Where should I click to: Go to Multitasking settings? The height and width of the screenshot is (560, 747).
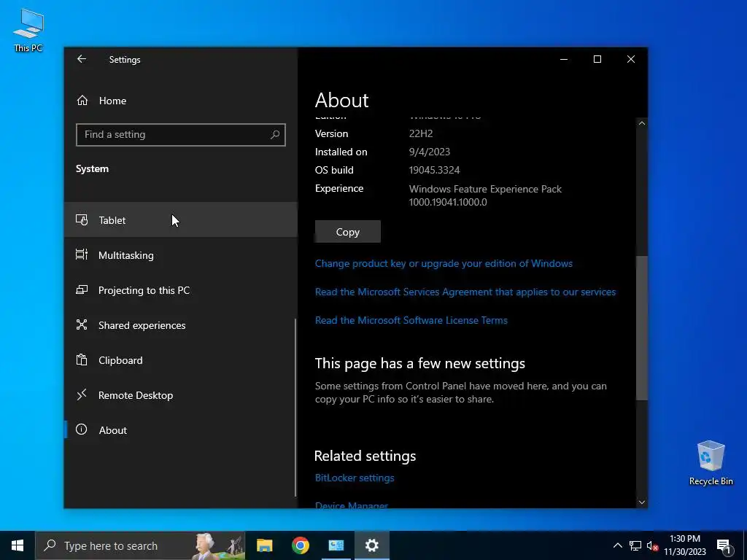coord(181,254)
